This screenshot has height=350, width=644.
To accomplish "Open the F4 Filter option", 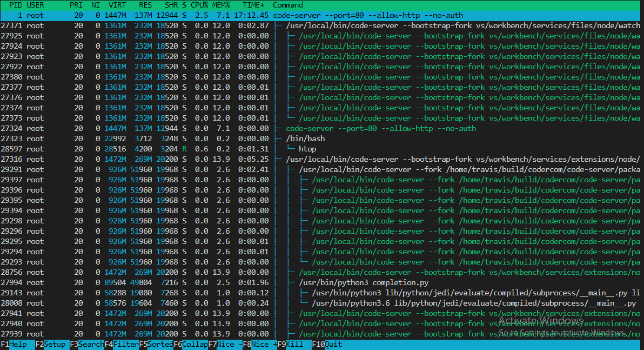I will pos(122,344).
